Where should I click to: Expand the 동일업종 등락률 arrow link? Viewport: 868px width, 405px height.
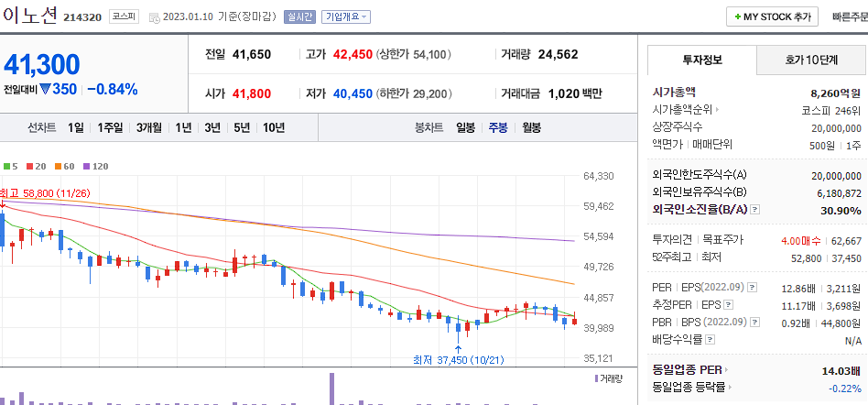731,388
